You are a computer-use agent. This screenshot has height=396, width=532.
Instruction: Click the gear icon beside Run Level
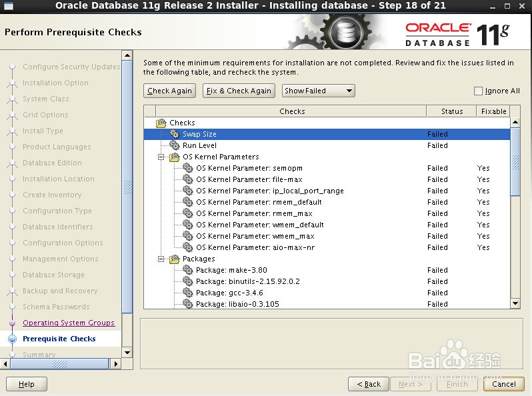coord(175,145)
